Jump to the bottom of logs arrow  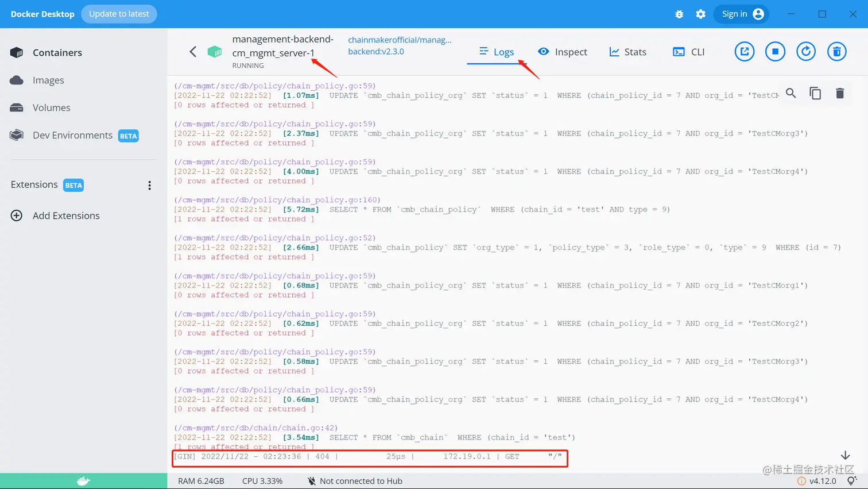(845, 455)
